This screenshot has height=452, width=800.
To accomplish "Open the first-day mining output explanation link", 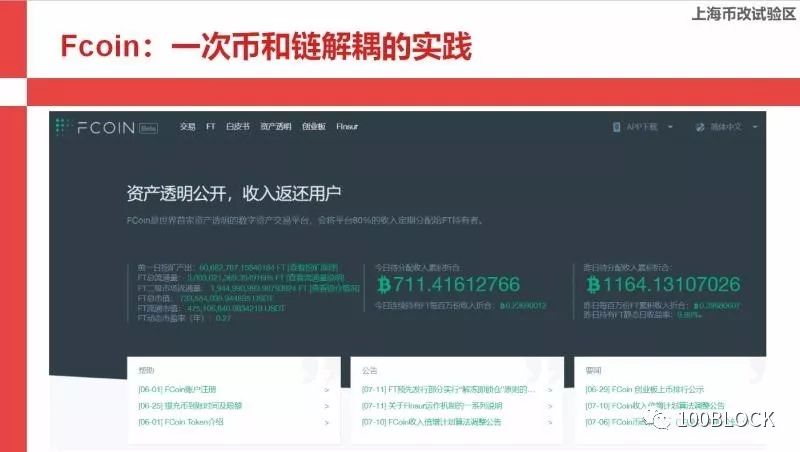I will [313, 267].
